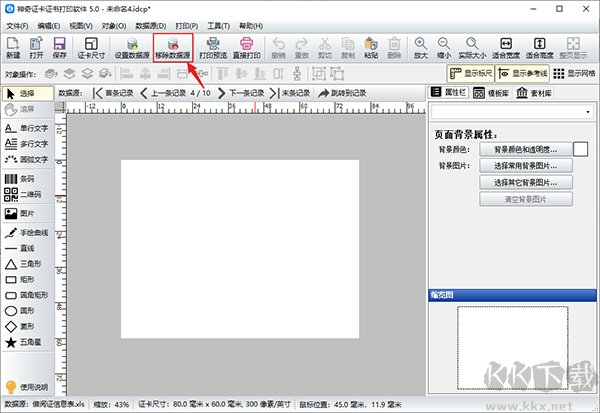Click the white background color swatch
This screenshot has width=600, height=413.
coord(580,149)
